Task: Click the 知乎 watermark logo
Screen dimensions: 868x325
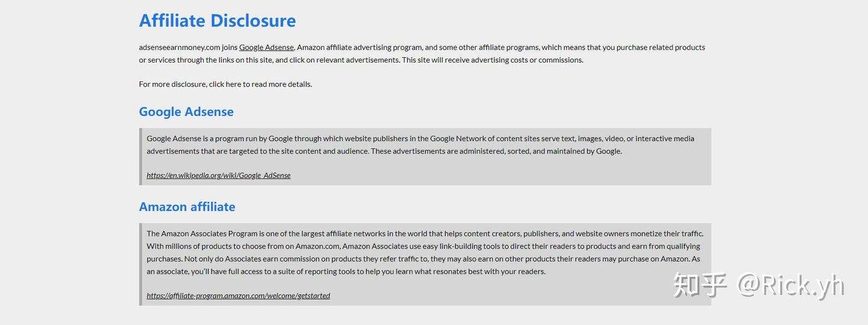Action: [x=700, y=285]
